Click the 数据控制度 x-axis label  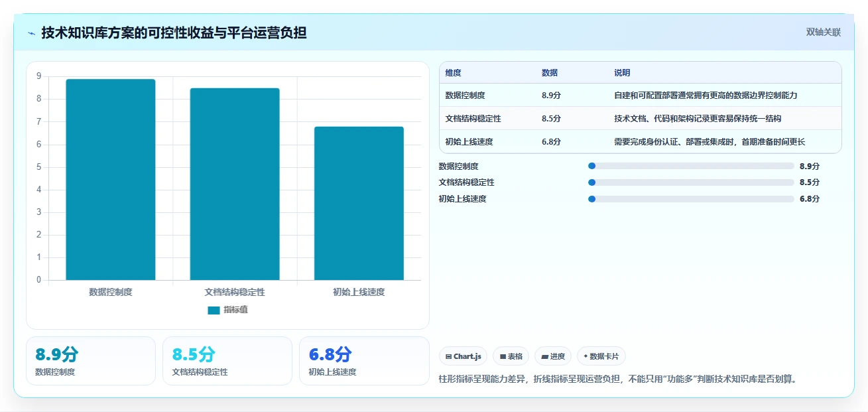pyautogui.click(x=111, y=292)
